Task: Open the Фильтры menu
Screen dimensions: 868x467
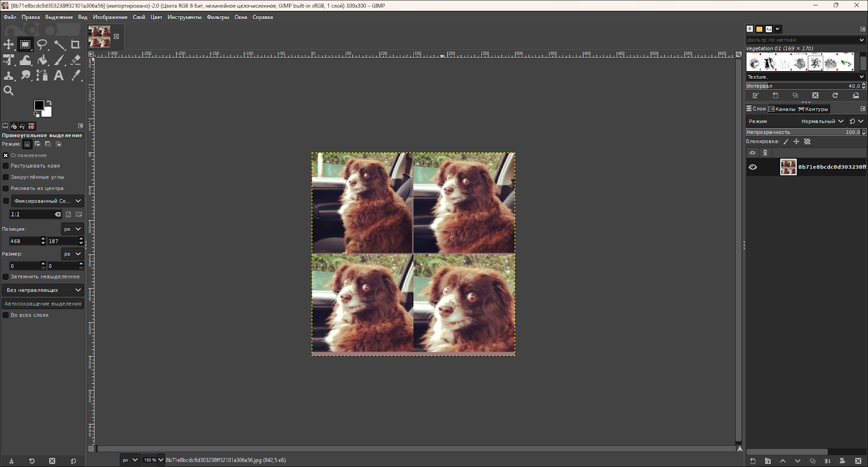Action: 218,17
